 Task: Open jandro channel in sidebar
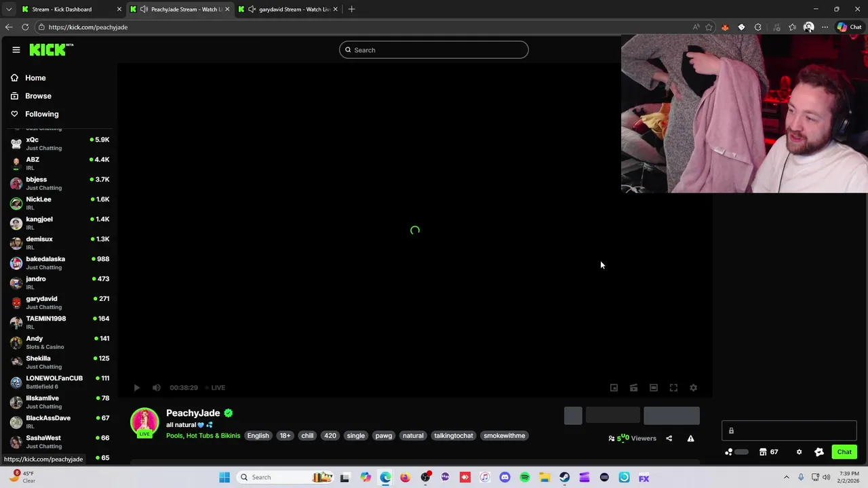point(60,283)
